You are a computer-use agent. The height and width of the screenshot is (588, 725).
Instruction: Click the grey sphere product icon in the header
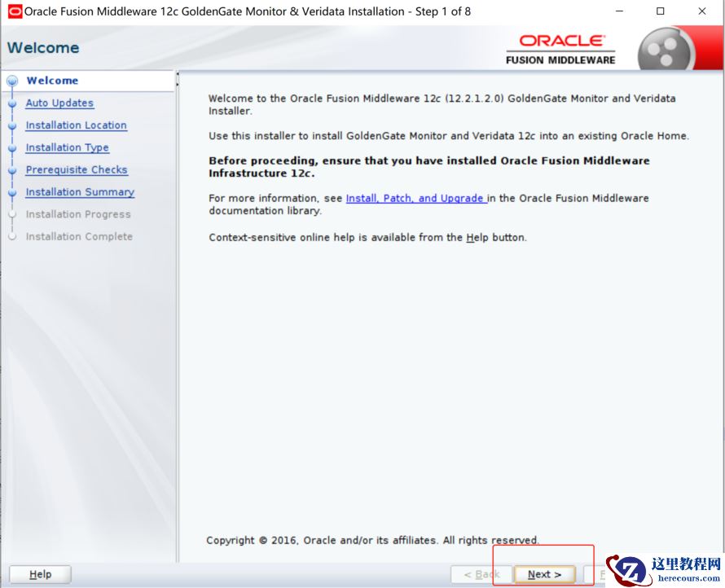(x=666, y=50)
